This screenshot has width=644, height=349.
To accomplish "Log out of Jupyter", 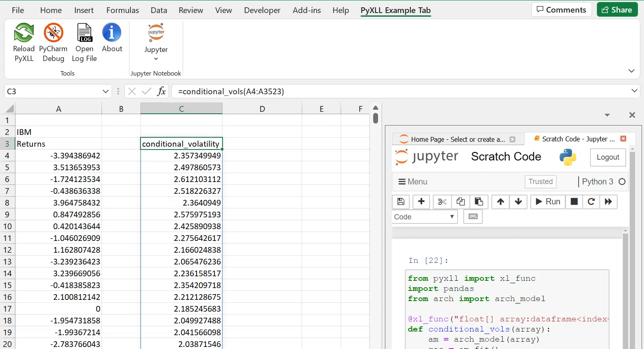I will [608, 157].
